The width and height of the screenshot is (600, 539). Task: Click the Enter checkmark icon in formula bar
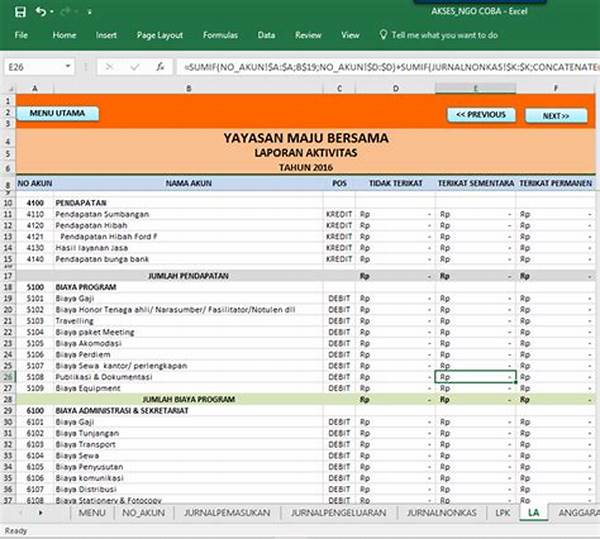(135, 67)
